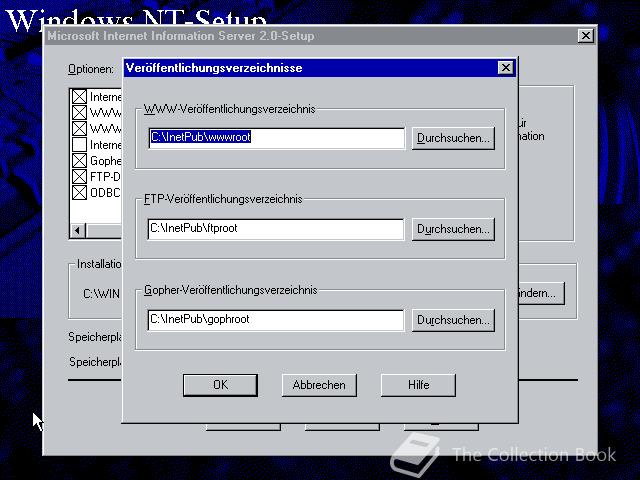
Task: Enable the unchecked Interne option checkbox
Action: tap(79, 144)
